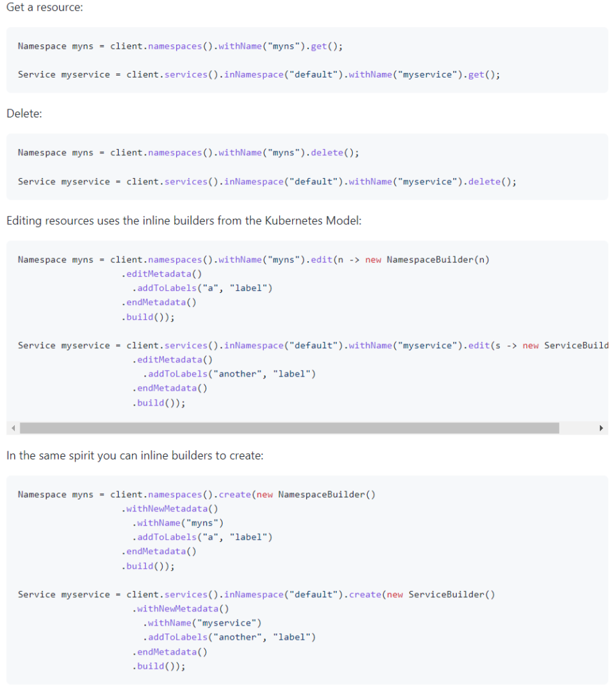616x691 pixels.
Task: Click the line containing 'new NamespaceBuilder(n)'
Action: tap(254, 260)
